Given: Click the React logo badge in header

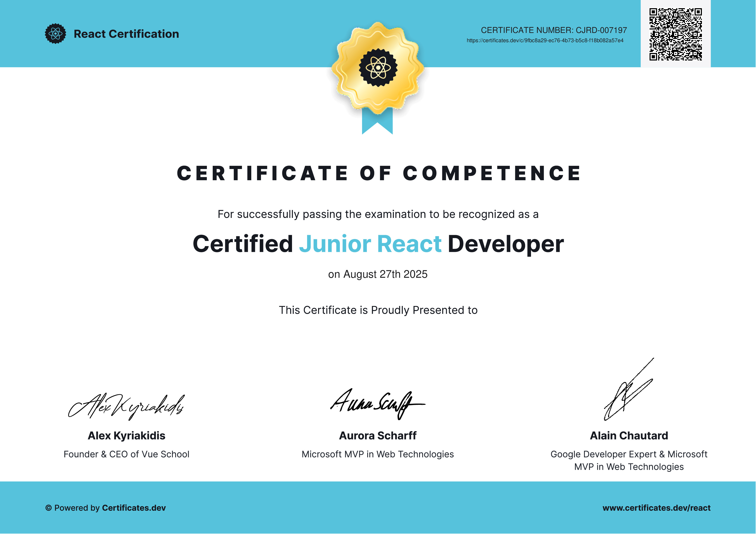Looking at the screenshot, I should tap(55, 34).
